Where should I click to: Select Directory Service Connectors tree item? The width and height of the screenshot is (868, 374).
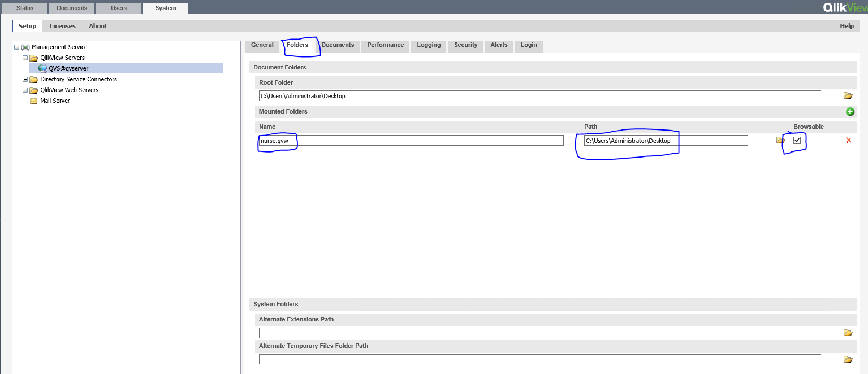79,79
